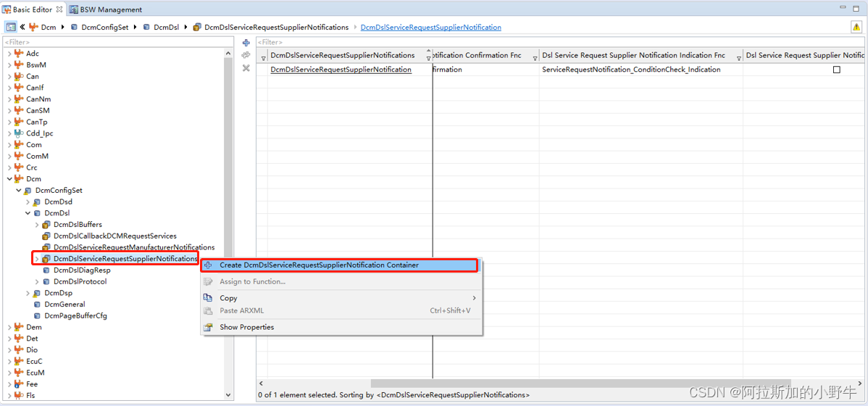
Task: Collapse the DcmDsl tree node
Action: coord(28,213)
